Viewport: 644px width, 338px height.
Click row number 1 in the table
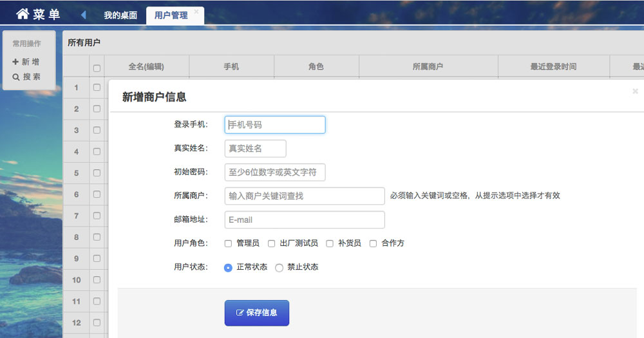(77, 88)
